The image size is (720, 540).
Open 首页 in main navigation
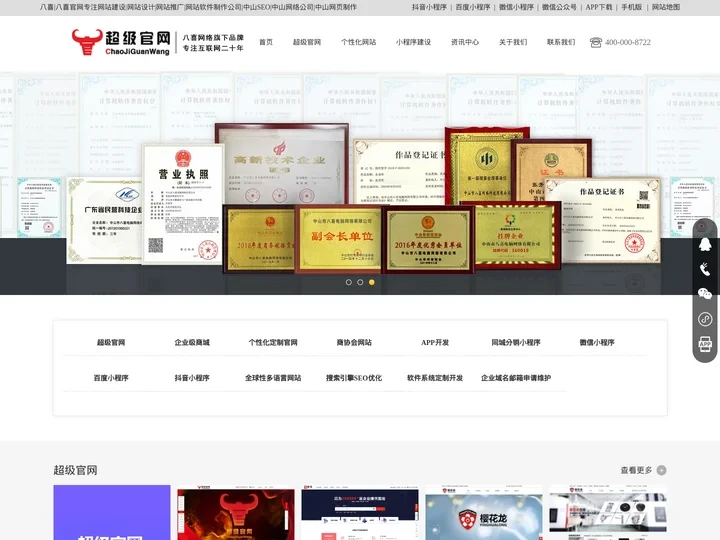tap(266, 42)
